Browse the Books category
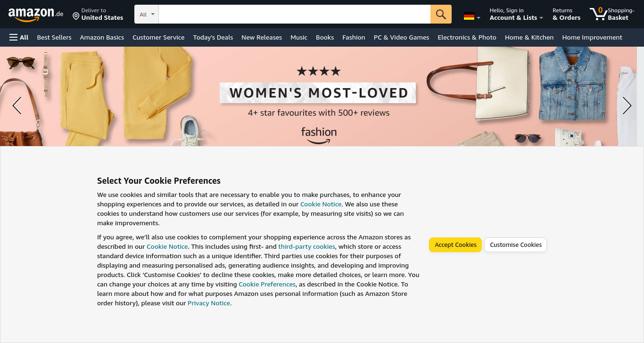The image size is (644, 343). pyautogui.click(x=325, y=37)
